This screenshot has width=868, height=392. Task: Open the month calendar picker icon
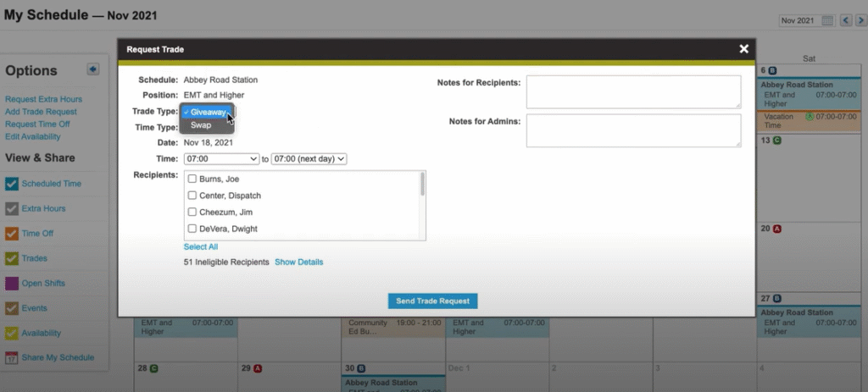827,20
